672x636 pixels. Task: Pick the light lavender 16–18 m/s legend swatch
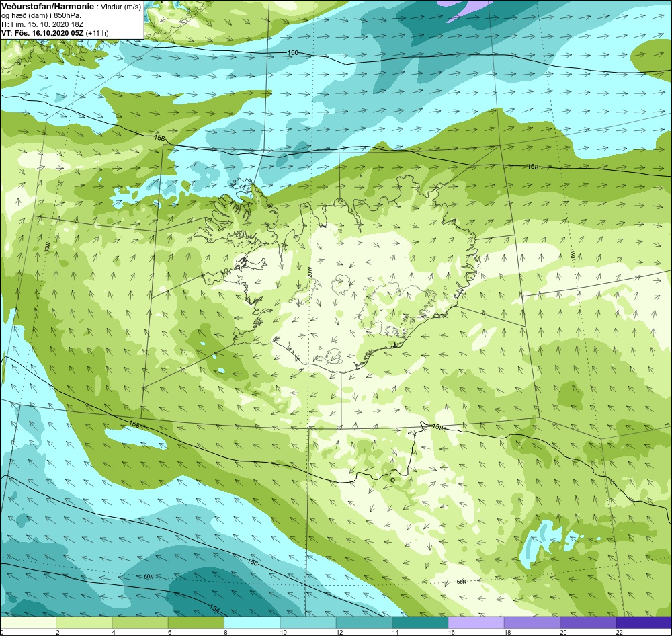[x=476, y=622]
